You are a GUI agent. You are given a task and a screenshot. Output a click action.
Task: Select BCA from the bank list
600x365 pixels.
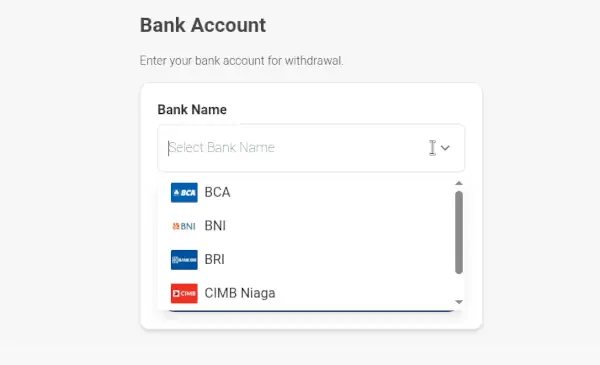coord(306,192)
